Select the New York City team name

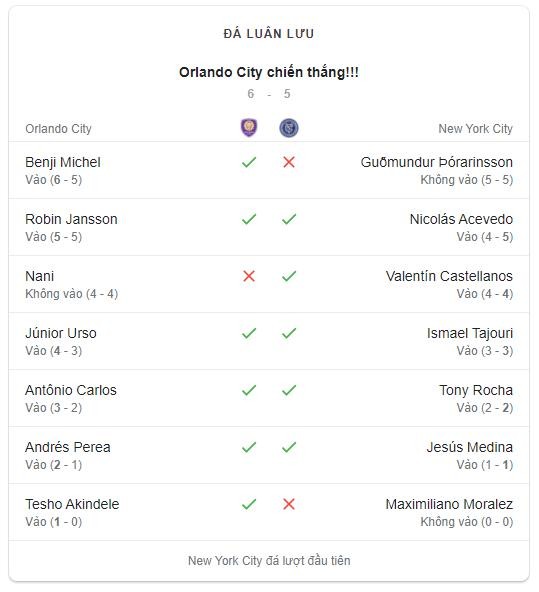click(x=475, y=129)
